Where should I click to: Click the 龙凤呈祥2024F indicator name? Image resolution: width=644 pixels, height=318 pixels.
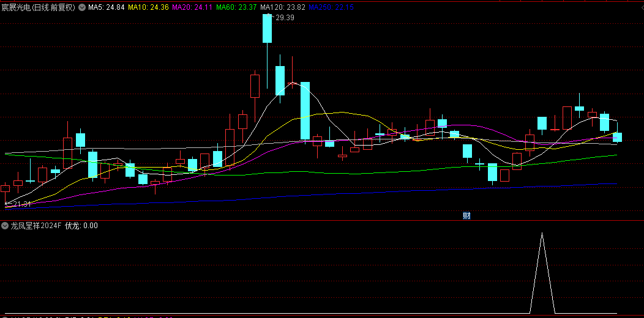coord(36,225)
